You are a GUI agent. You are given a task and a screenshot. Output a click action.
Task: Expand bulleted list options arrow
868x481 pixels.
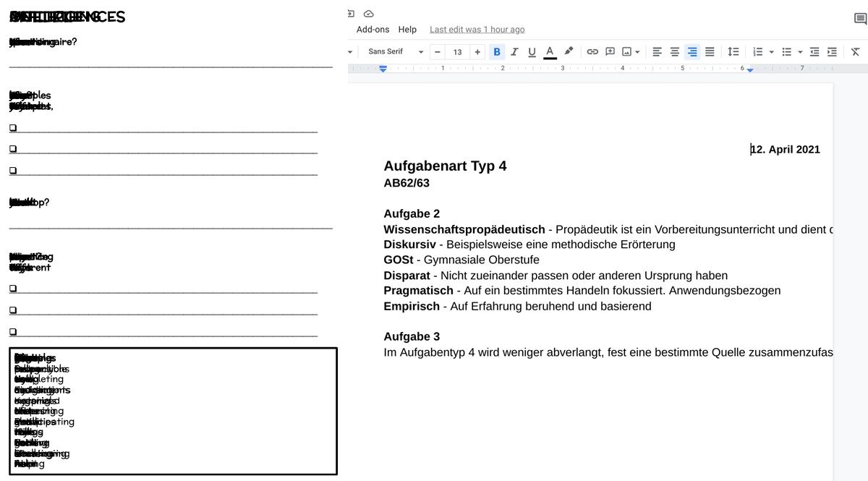click(x=800, y=52)
